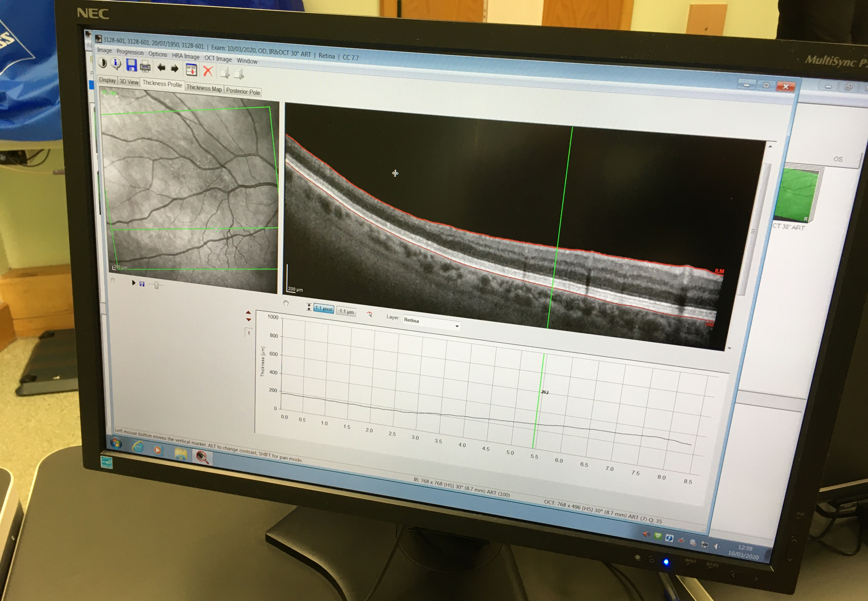Click the white volume speaker tray icon

[x=717, y=546]
